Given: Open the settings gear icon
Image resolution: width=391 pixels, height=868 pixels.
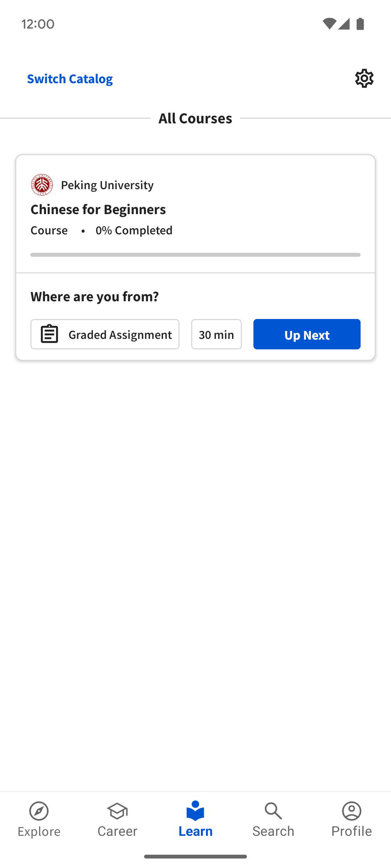Looking at the screenshot, I should [x=364, y=78].
